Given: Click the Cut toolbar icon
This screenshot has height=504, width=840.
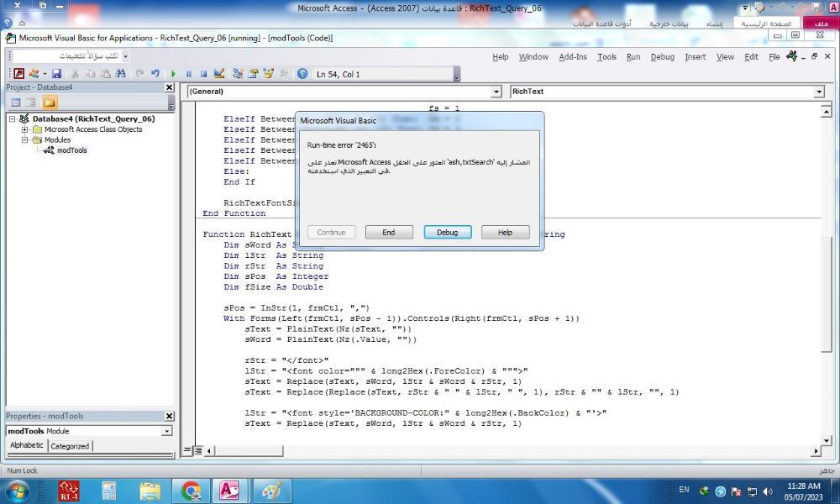Looking at the screenshot, I should click(x=75, y=74).
